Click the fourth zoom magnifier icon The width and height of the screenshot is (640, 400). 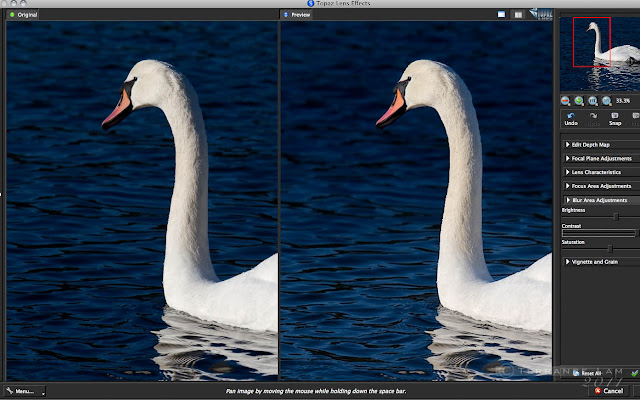click(x=607, y=101)
